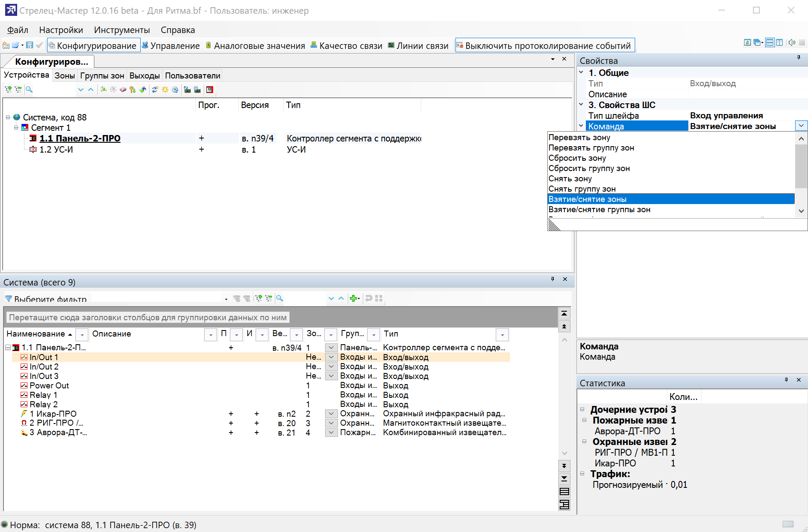The width and height of the screenshot is (808, 532).
Task: Select the Группы зон tab
Action: point(102,76)
